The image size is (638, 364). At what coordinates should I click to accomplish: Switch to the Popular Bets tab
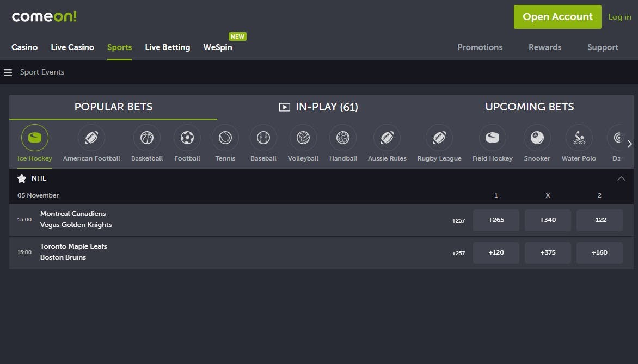(x=113, y=107)
